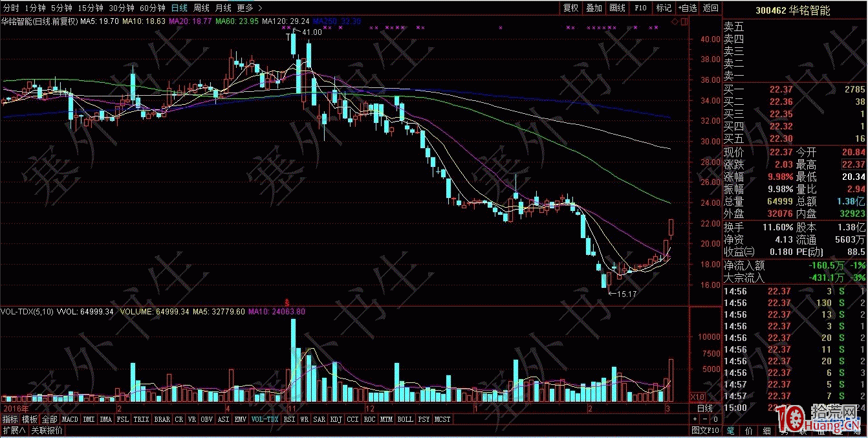Image resolution: width=868 pixels, height=438 pixels.
Task: Switch indicator to DMA
Action: [106, 419]
